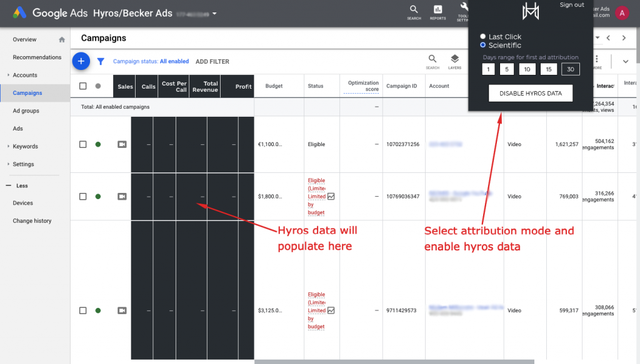The height and width of the screenshot is (364, 640).
Task: Select Last Click attribution mode
Action: click(x=483, y=36)
